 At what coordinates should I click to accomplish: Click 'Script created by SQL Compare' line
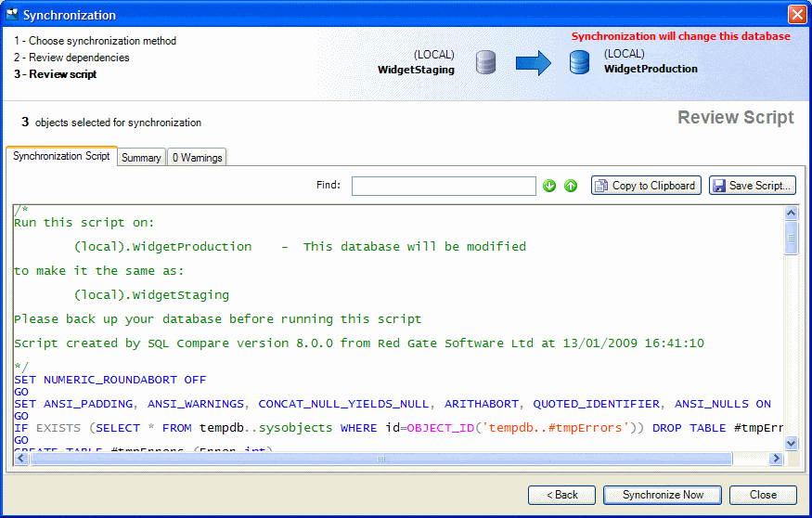[359, 343]
